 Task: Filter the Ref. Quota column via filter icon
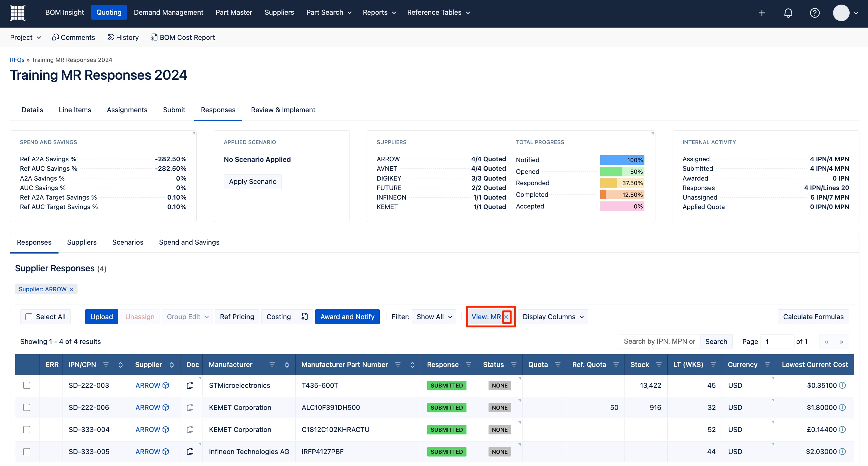(616, 365)
